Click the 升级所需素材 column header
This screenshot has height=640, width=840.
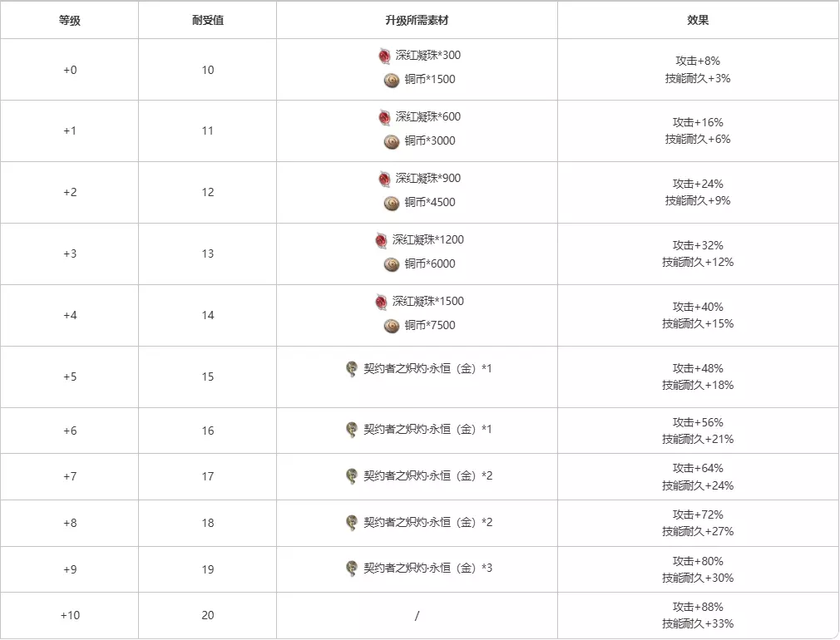pos(417,20)
